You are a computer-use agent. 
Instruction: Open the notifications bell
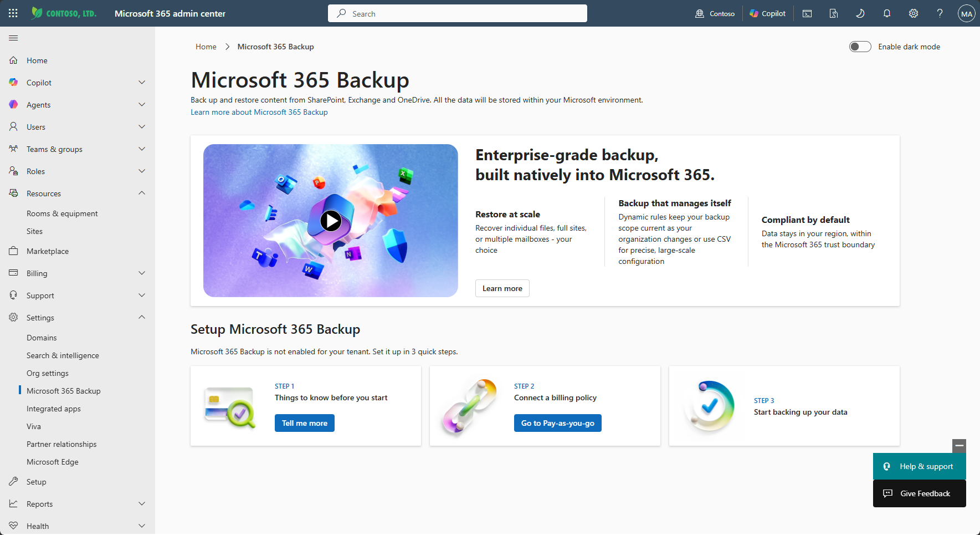[887, 13]
